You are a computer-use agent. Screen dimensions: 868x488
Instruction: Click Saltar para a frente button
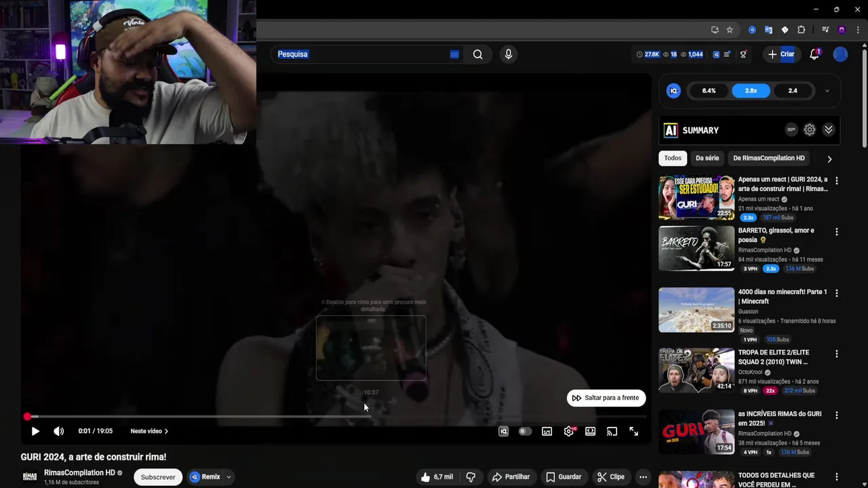(x=606, y=398)
